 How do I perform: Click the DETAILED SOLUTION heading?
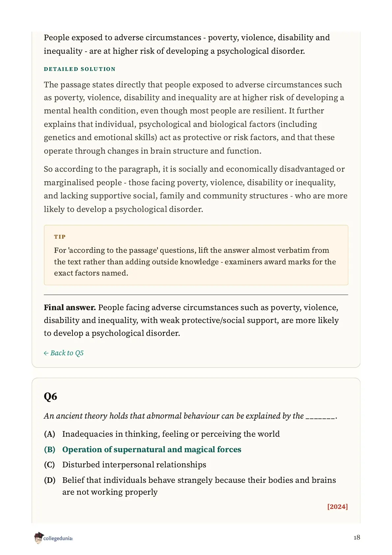click(x=80, y=69)
